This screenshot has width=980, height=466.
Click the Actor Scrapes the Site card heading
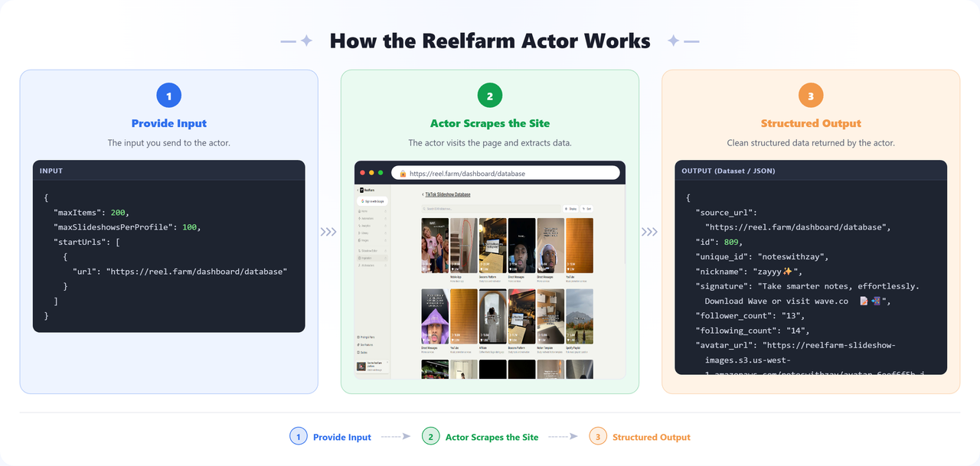(490, 123)
